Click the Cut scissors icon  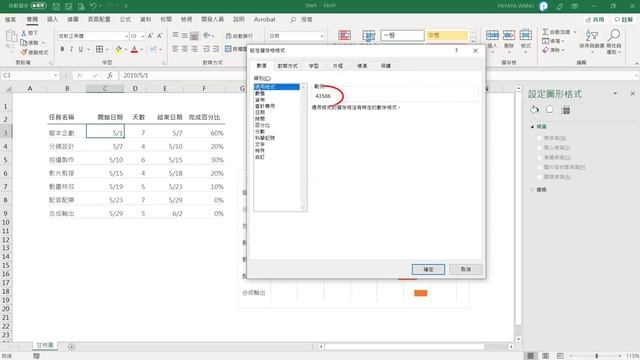[24, 33]
